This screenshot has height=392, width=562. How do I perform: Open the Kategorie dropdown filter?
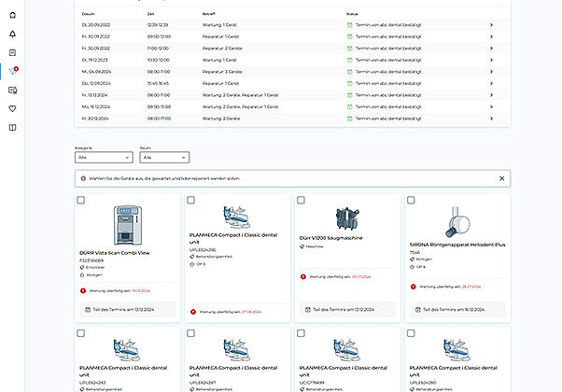[x=104, y=158]
